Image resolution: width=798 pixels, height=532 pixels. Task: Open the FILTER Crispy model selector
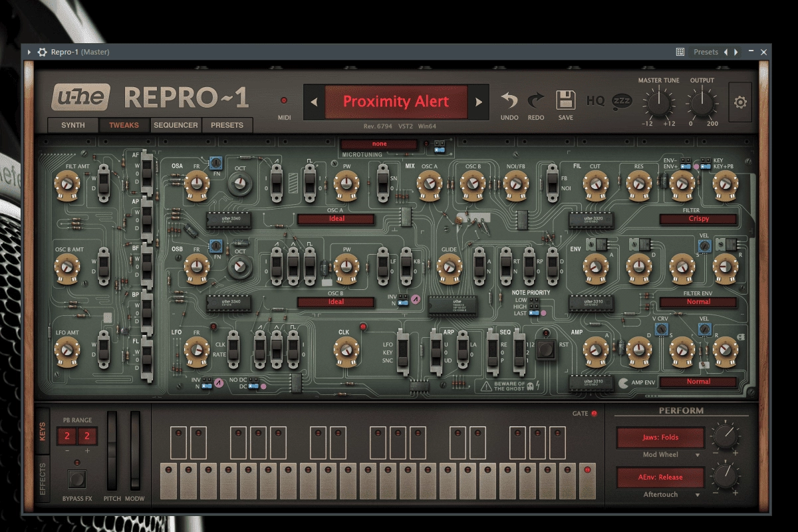coord(698,219)
